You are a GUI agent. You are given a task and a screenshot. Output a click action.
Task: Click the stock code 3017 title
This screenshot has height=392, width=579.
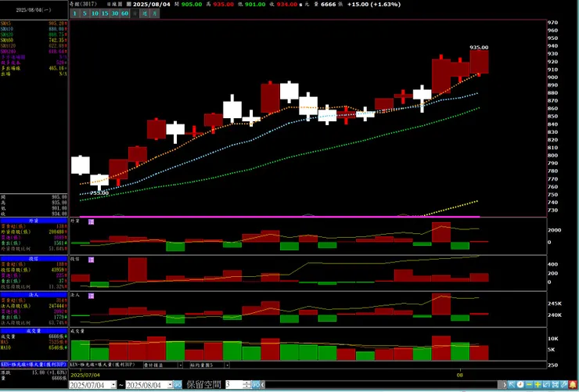pyautogui.click(x=84, y=4)
